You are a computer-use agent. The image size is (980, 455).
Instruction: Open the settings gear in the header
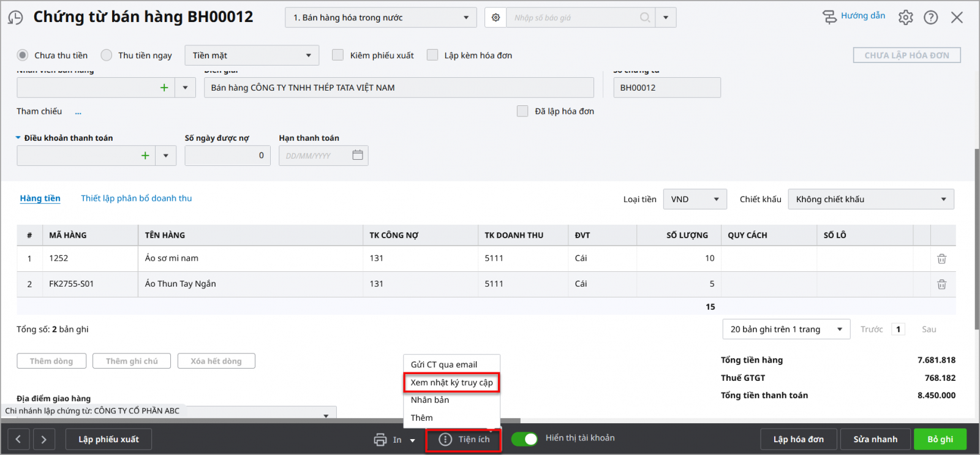pyautogui.click(x=905, y=18)
